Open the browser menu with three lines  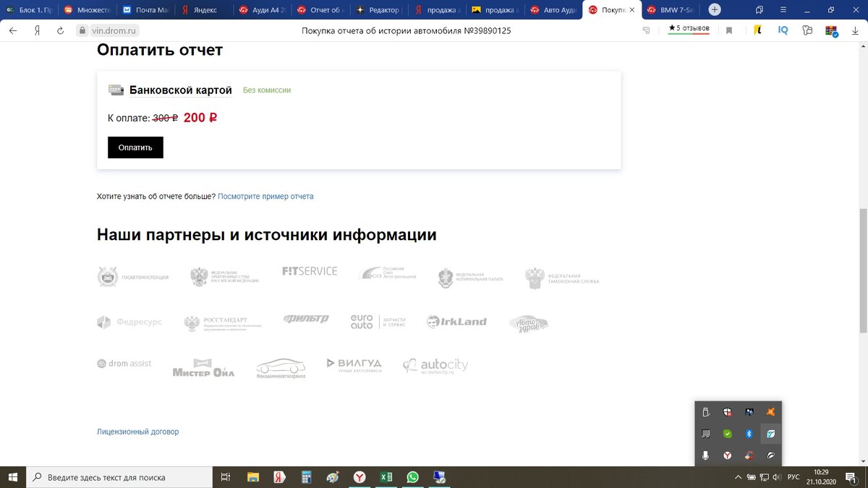click(783, 10)
